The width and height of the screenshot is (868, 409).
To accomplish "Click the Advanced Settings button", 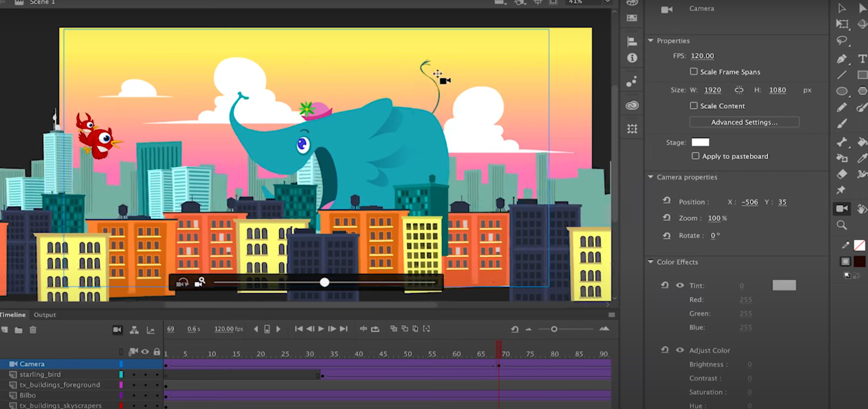I will [x=744, y=122].
